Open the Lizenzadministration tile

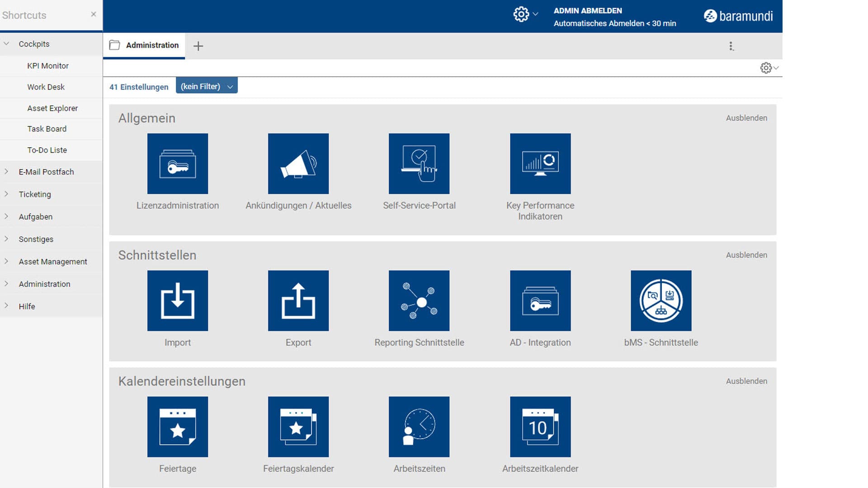178,164
